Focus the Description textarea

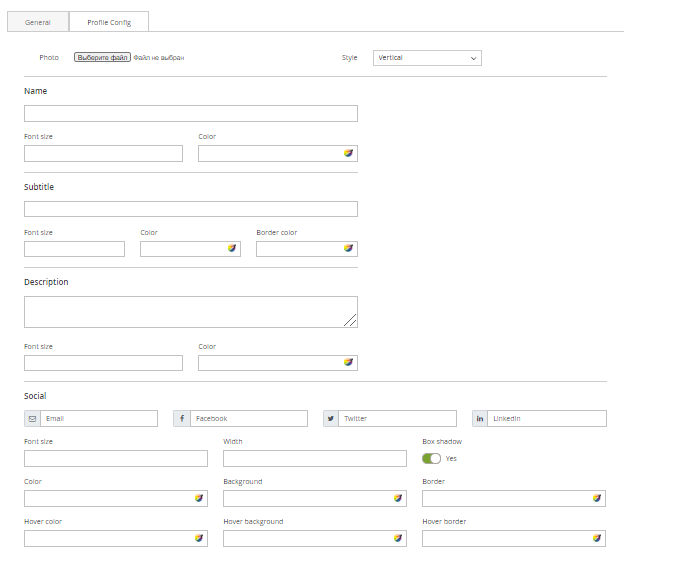(190, 311)
